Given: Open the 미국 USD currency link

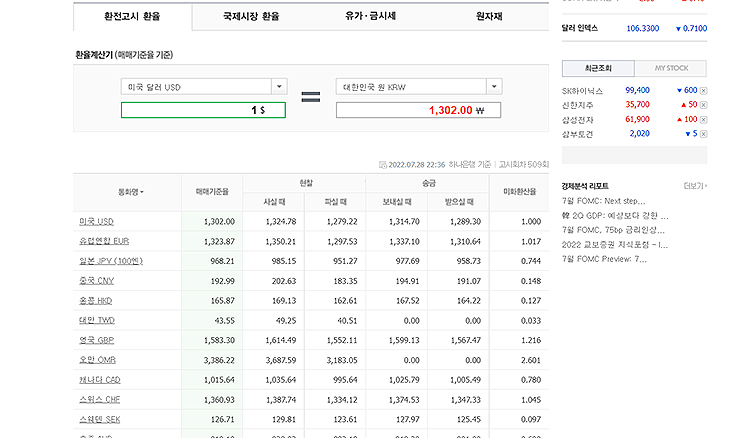Looking at the screenshot, I should coord(96,221).
